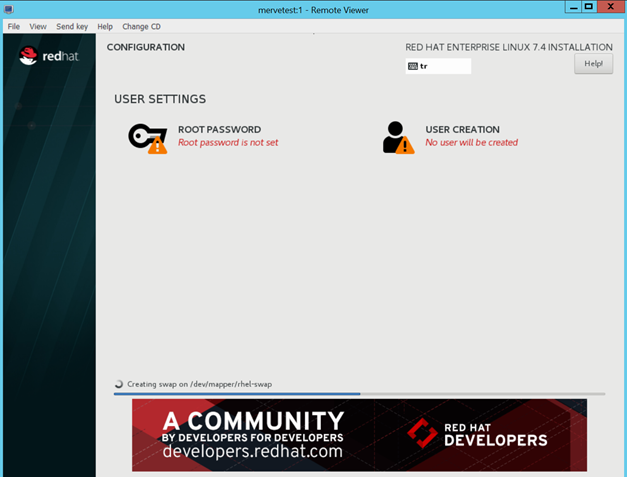
Task: Click the USER SETTINGS heading
Action: pyautogui.click(x=160, y=99)
